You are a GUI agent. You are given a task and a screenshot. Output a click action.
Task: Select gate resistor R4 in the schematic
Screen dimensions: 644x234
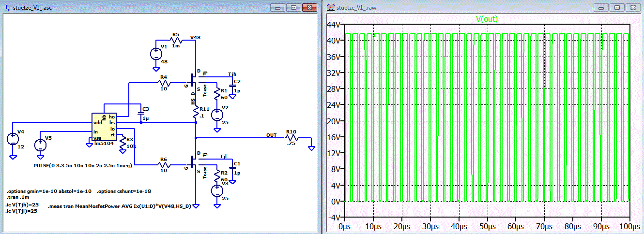tap(164, 82)
